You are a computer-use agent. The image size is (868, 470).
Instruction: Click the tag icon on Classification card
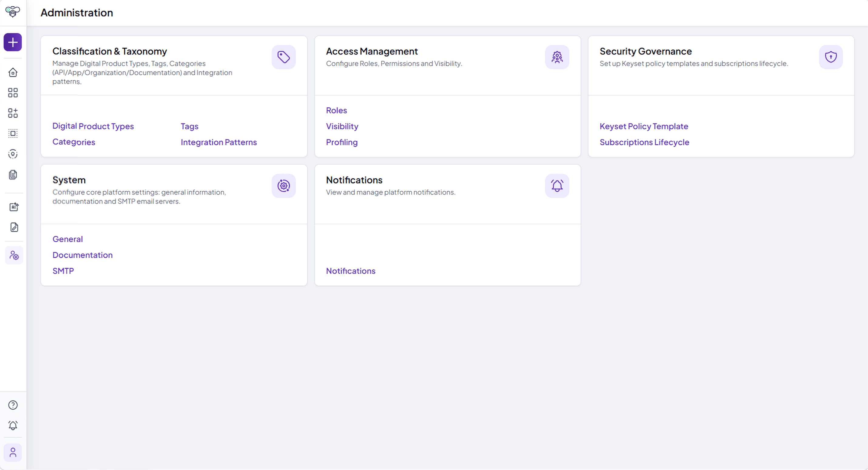[x=284, y=57]
